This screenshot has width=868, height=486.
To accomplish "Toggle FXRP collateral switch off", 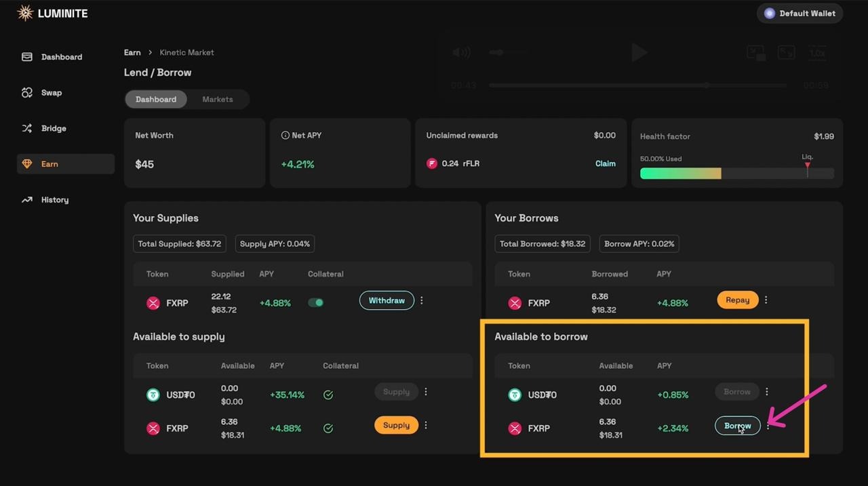I will (x=316, y=302).
